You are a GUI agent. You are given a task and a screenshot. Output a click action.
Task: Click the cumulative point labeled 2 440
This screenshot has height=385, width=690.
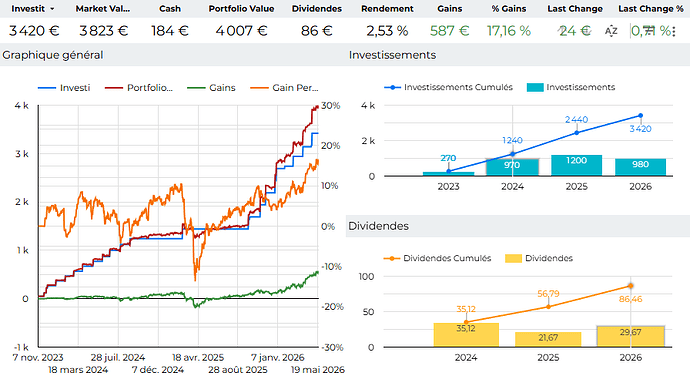[576, 132]
